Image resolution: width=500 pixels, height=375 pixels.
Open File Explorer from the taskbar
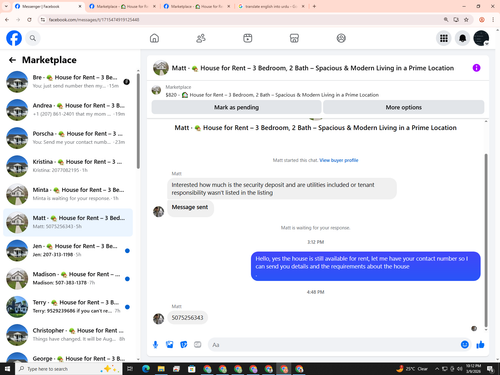[x=161, y=369]
